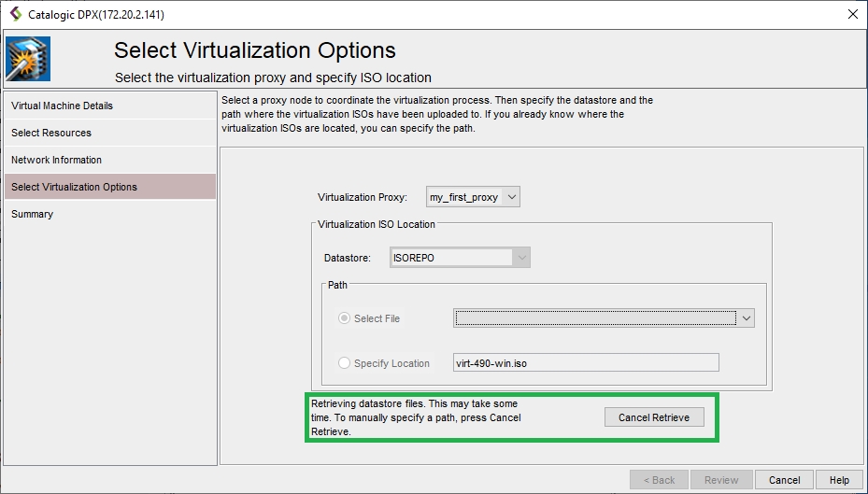Open the Virtualization Proxy dropdown
Image resolution: width=868 pixels, height=494 pixels.
473,197
